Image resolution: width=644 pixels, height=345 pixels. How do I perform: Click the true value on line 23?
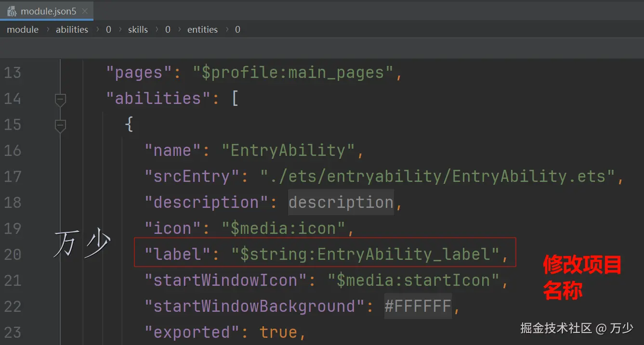click(x=278, y=332)
